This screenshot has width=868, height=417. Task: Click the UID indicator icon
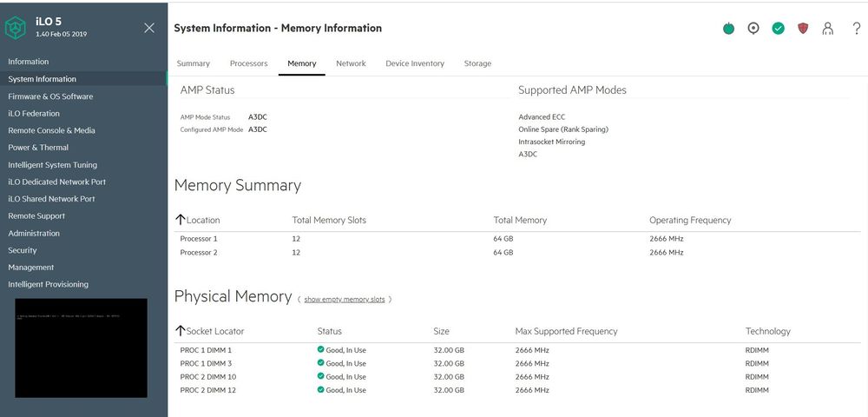pos(753,29)
